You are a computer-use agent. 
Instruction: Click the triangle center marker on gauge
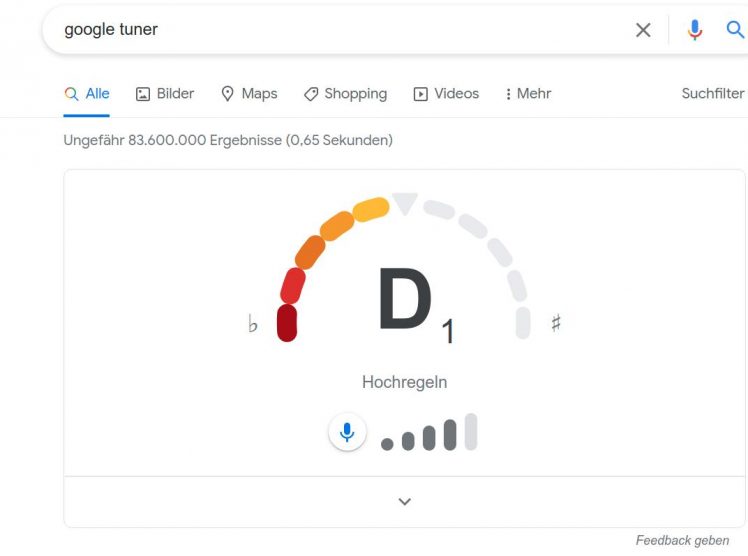(x=404, y=204)
